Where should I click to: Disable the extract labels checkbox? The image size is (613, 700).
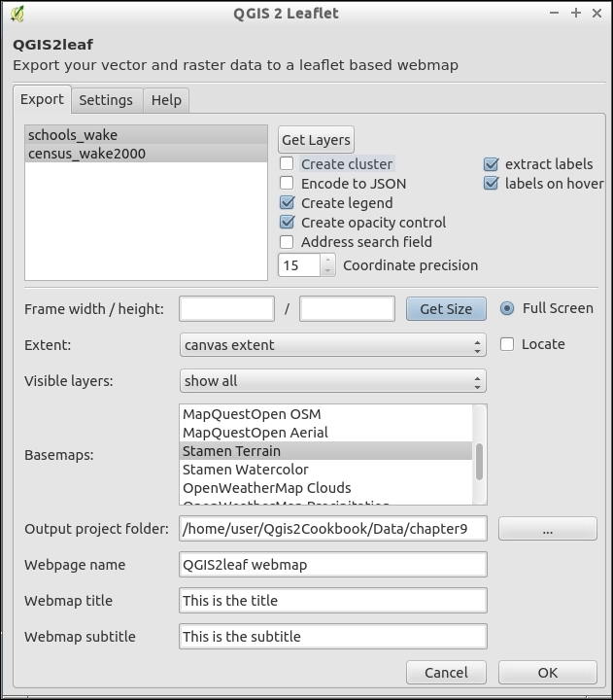[491, 164]
